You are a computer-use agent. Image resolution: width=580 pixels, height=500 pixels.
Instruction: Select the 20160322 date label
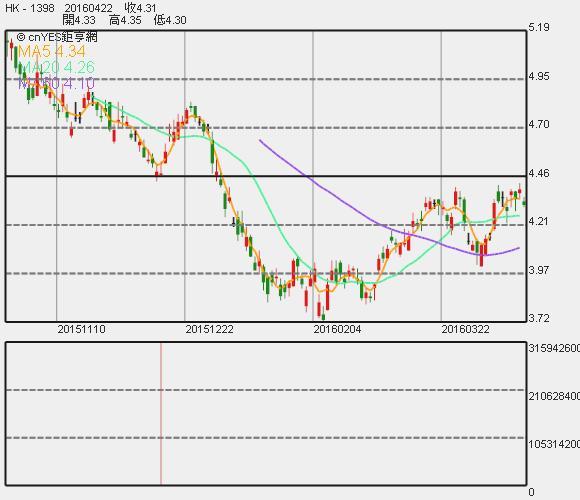tap(465, 329)
